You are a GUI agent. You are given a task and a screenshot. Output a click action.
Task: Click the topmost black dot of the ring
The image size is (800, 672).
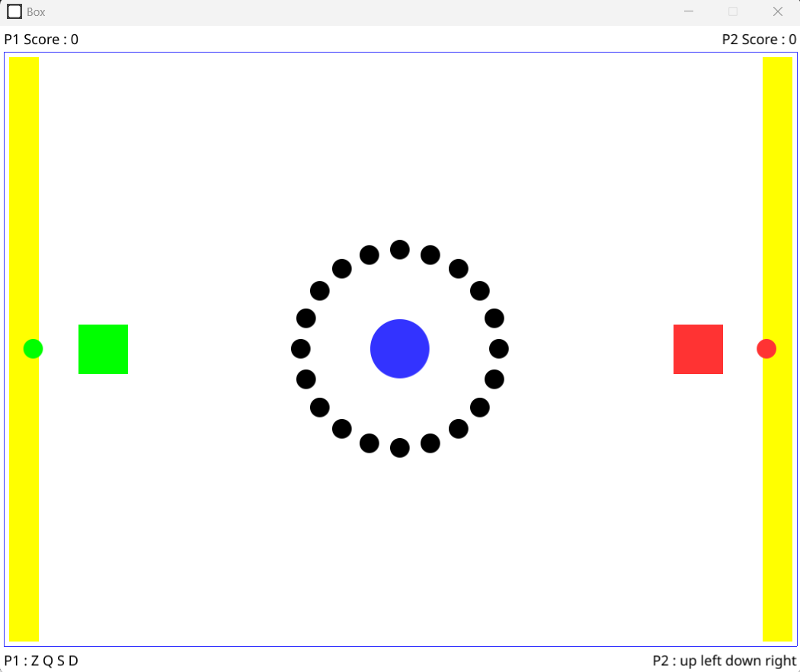(x=399, y=249)
